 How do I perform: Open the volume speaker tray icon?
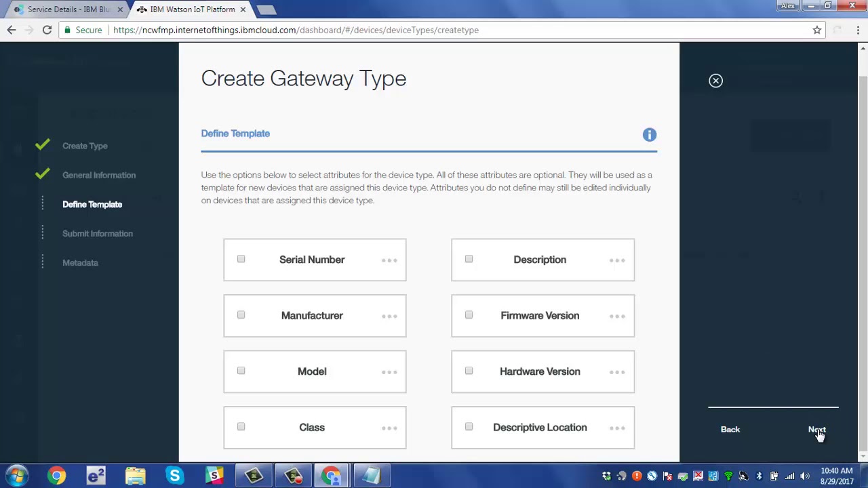pyautogui.click(x=805, y=476)
